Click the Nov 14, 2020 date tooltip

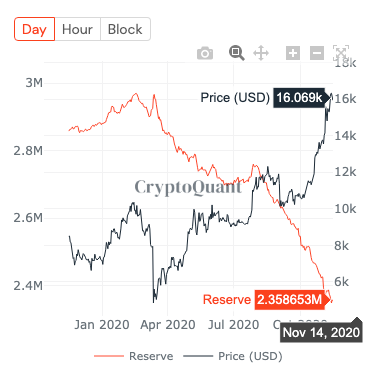pyautogui.click(x=321, y=332)
